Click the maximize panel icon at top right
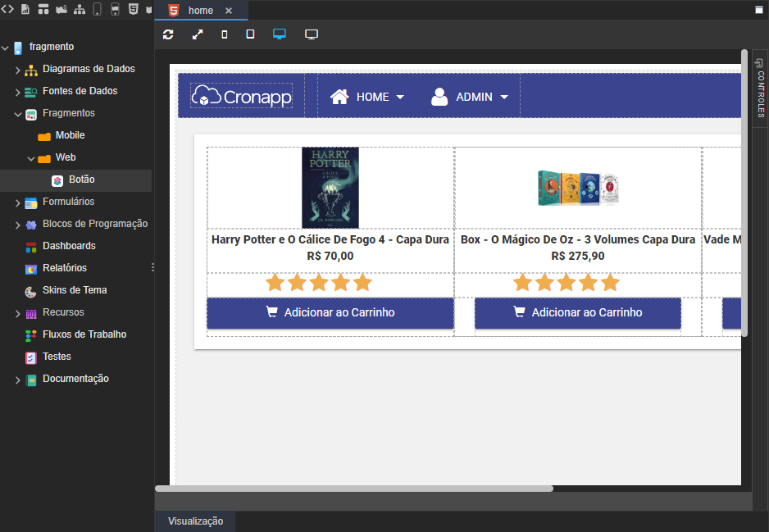This screenshot has width=769, height=532. pos(758,10)
